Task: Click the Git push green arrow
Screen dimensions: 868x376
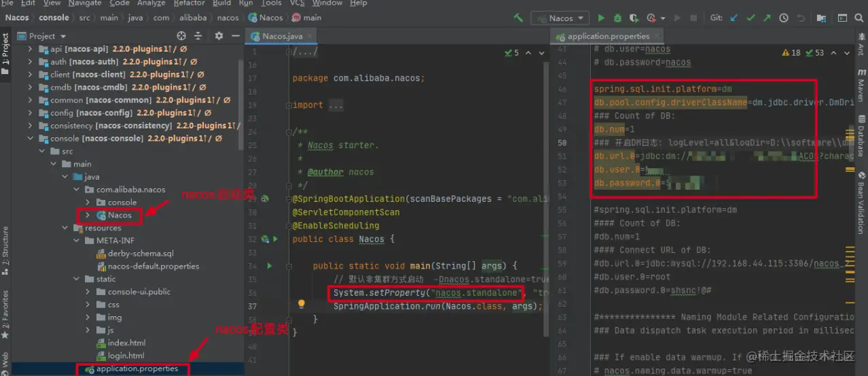Action: 767,18
